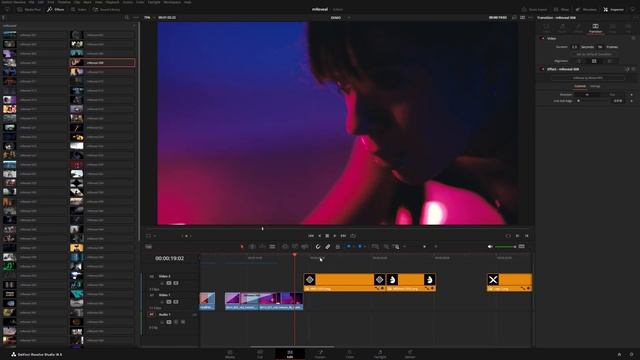Open the Index panel in top toolbar

click(79, 9)
